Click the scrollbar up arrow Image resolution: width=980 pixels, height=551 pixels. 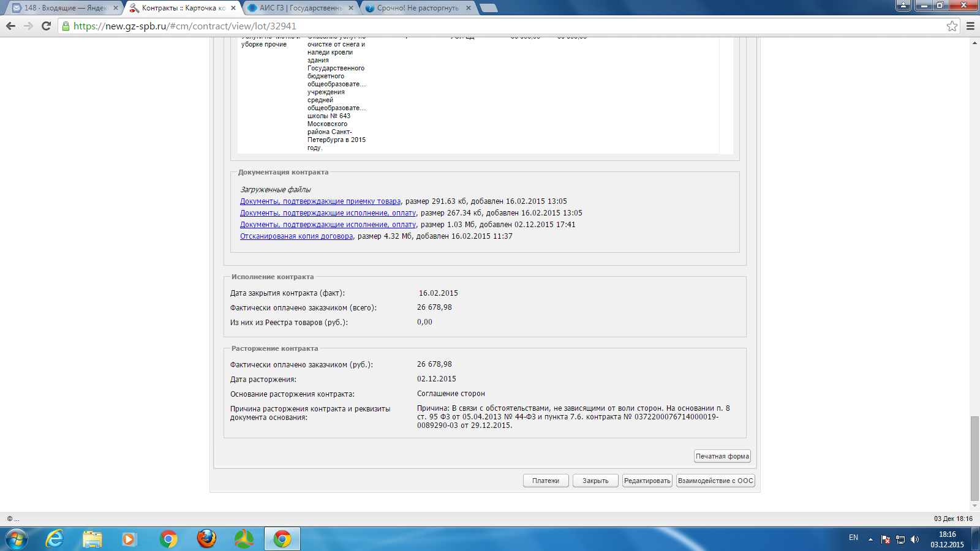coord(974,43)
